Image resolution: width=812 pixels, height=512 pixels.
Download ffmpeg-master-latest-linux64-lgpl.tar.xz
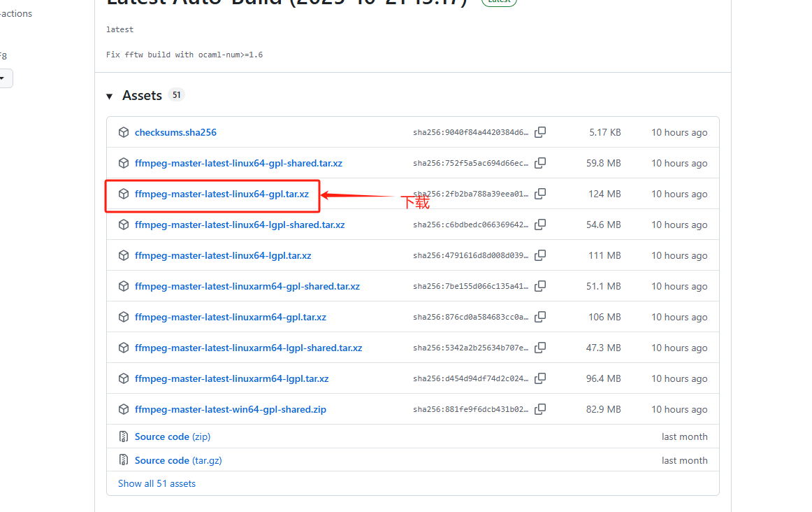pyautogui.click(x=223, y=255)
